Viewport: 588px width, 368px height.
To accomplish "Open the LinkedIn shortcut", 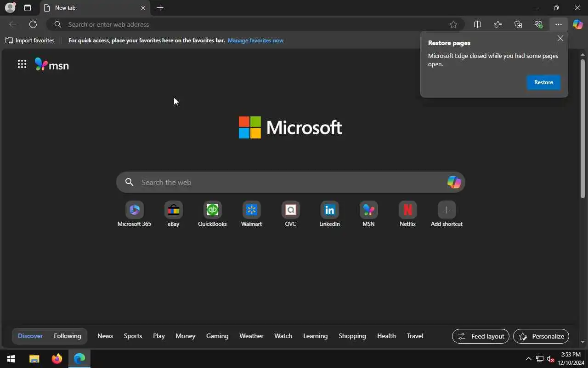I will click(329, 214).
